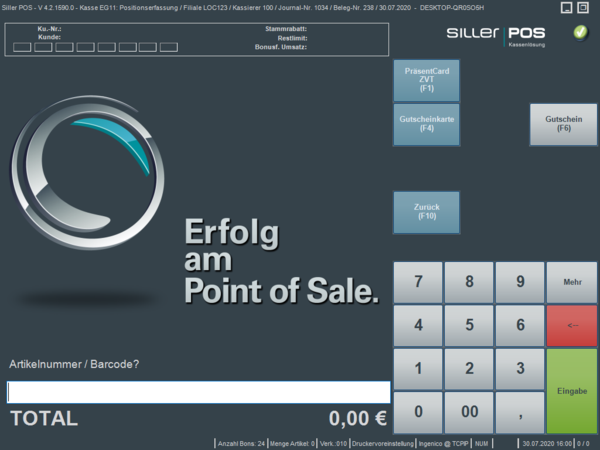Select PräsentCard ZVT (F1) payment
Image resolution: width=600 pixels, height=450 pixels.
426,81
